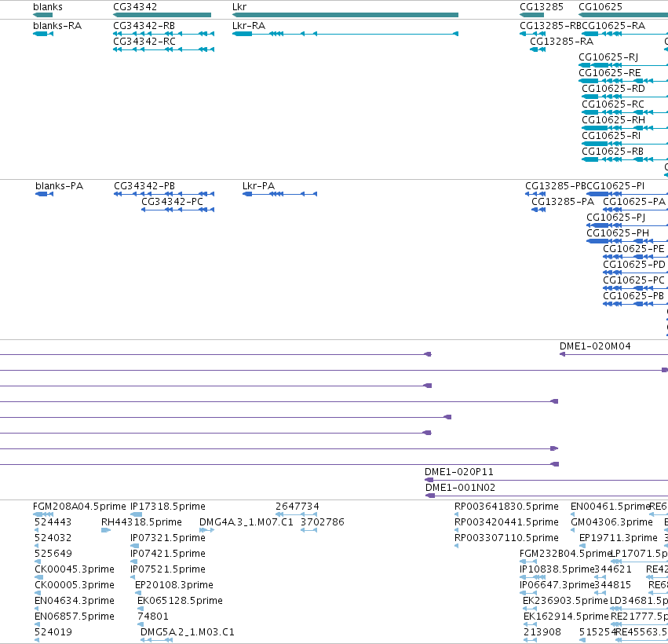The image size is (668, 644).
Task: Click the 524019 feature label
Action: click(53, 632)
